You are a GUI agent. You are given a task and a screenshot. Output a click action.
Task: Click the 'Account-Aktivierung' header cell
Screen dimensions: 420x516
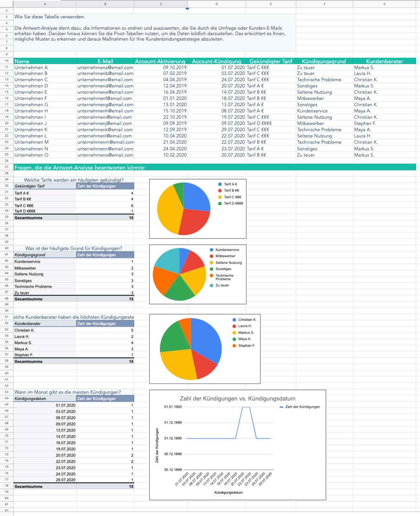pyautogui.click(x=160, y=61)
